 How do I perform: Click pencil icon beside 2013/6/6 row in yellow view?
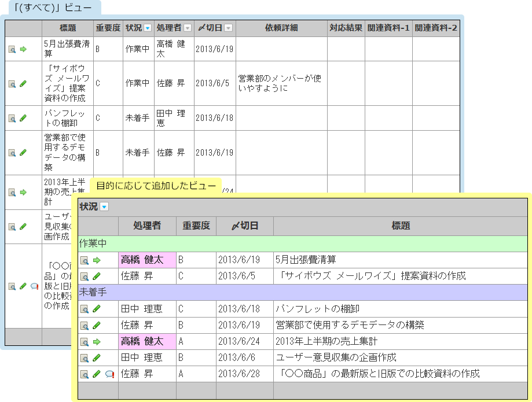point(97,358)
